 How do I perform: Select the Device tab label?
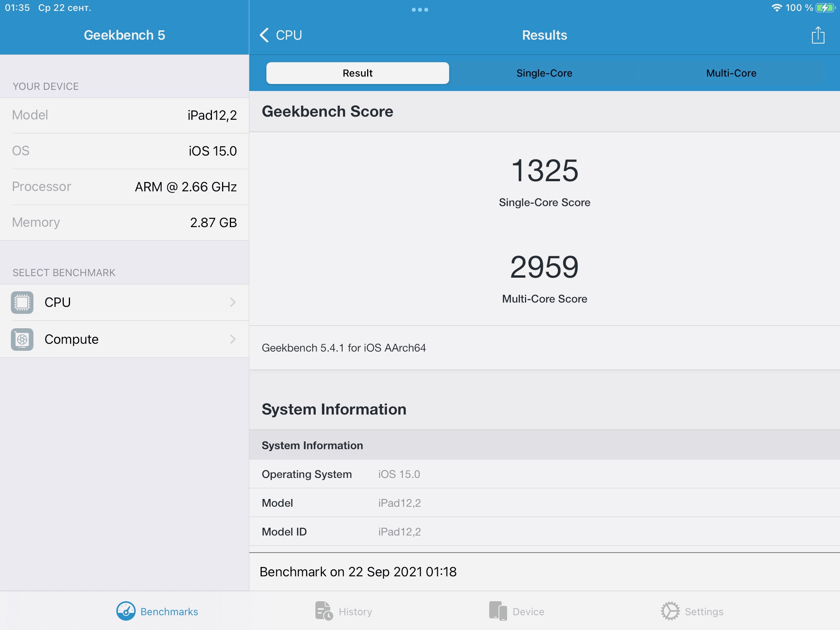pos(528,612)
